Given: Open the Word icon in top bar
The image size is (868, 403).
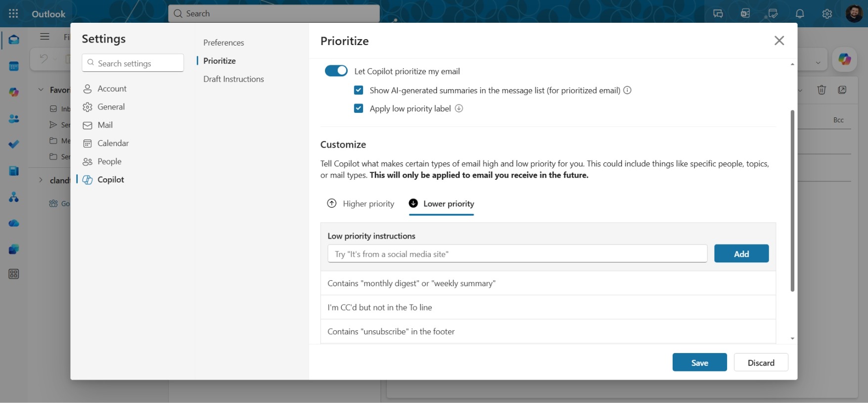Looking at the screenshot, I should point(745,14).
